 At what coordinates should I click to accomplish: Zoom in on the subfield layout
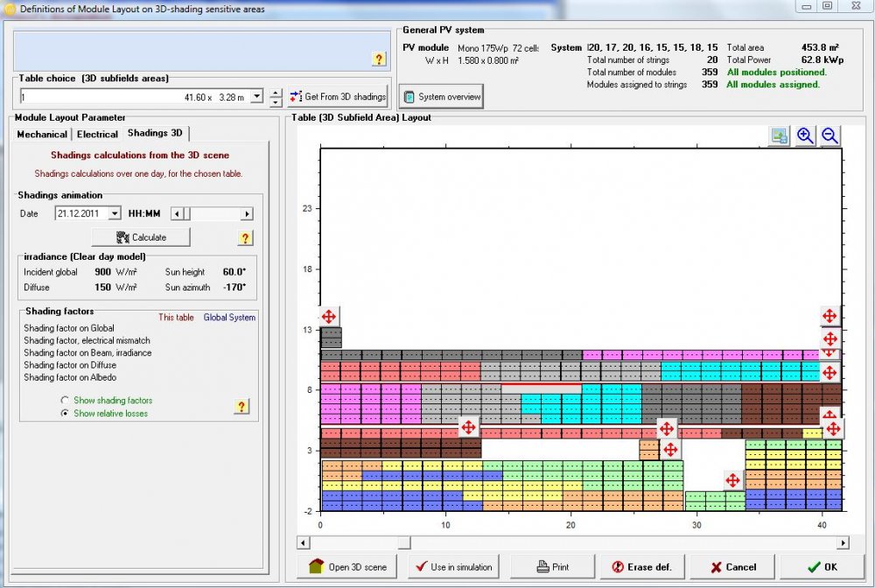[x=805, y=136]
